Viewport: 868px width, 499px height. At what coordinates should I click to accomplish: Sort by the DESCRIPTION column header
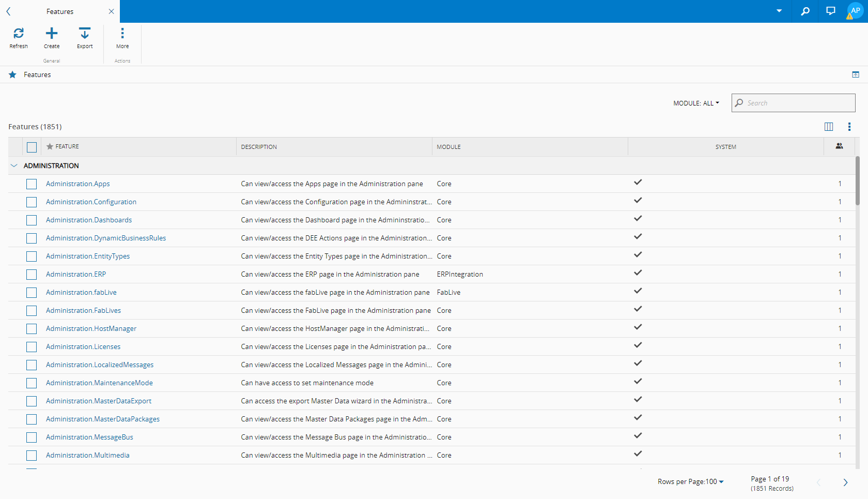coord(259,147)
